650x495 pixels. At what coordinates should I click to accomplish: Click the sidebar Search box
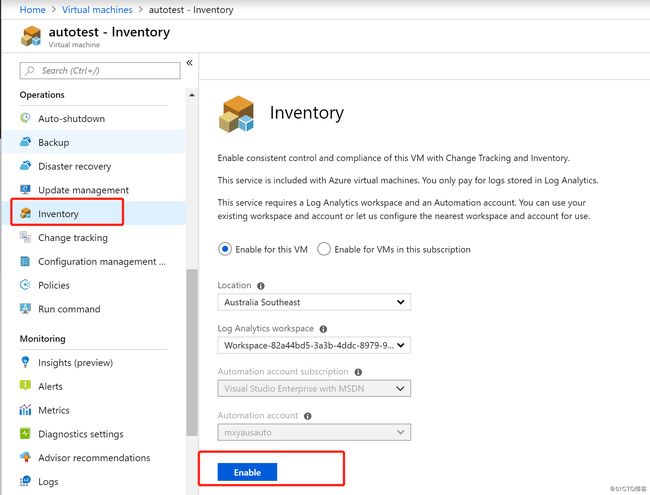[x=100, y=70]
